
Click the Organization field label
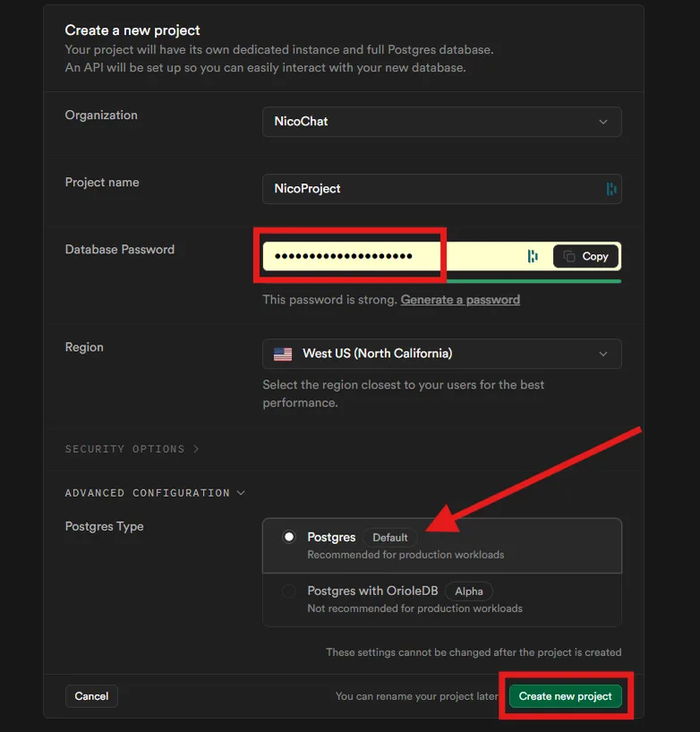point(101,115)
